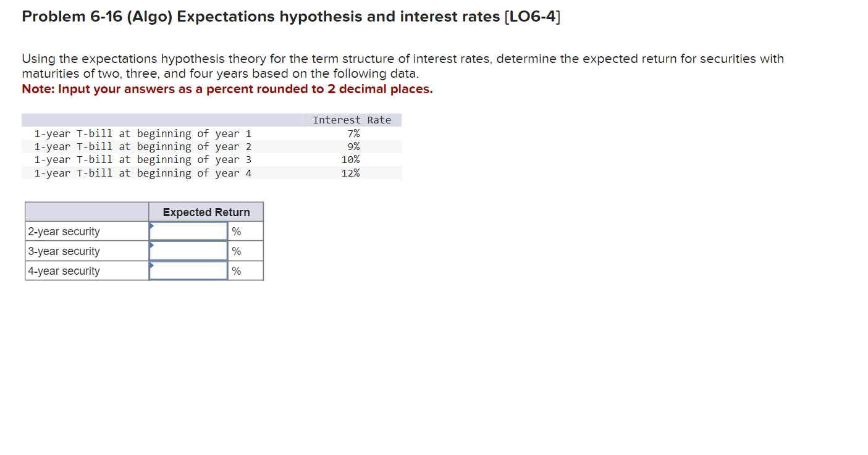This screenshot has width=868, height=455.
Task: Click the 4-year security answer input field
Action: [188, 270]
